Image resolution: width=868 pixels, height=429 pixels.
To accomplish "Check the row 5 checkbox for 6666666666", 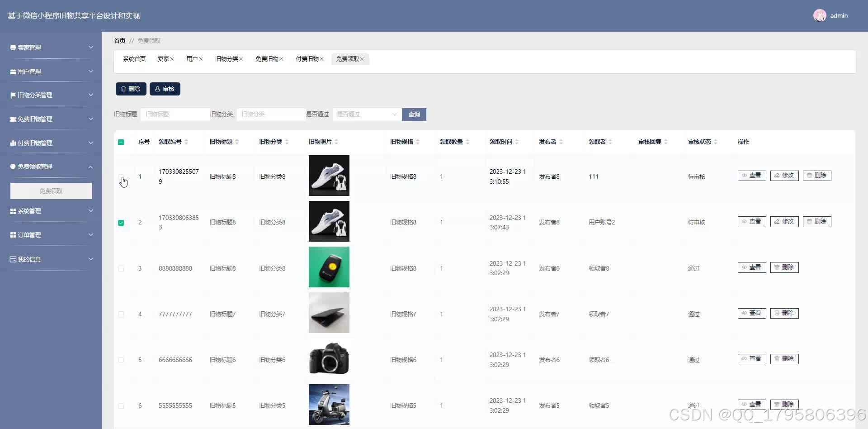I will coord(121,360).
